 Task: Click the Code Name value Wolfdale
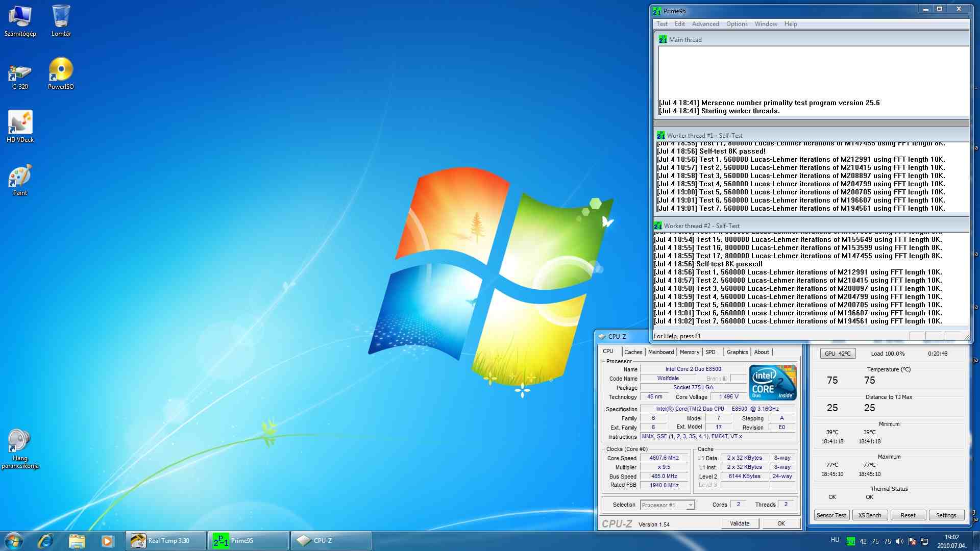668,379
